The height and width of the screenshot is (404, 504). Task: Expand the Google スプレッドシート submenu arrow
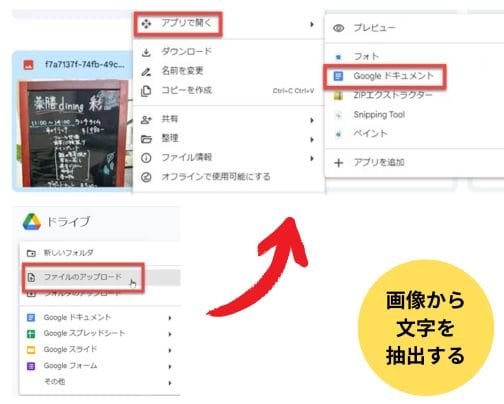[x=170, y=334]
